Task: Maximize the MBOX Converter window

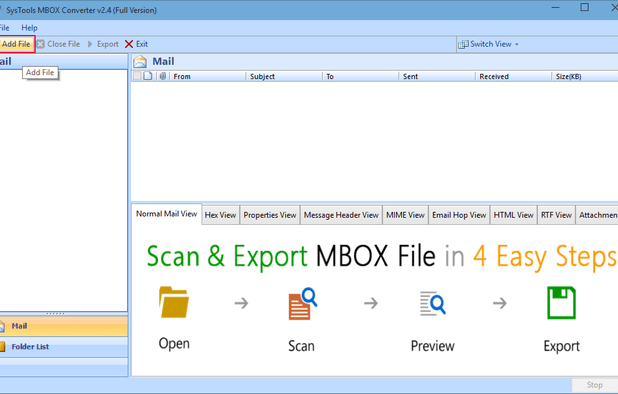Action: coord(584,7)
